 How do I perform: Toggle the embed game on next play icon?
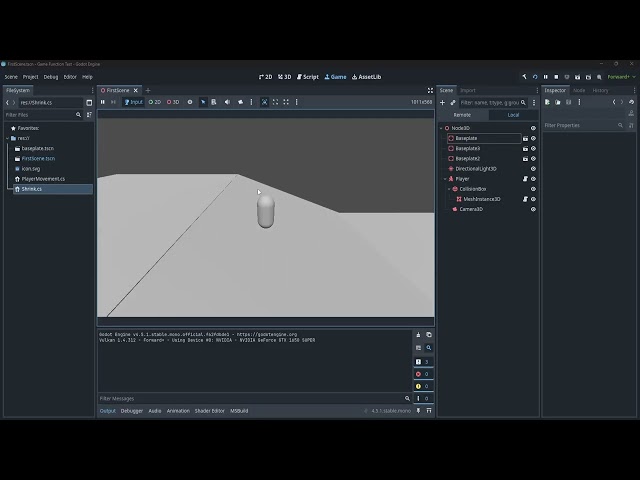coord(264,102)
